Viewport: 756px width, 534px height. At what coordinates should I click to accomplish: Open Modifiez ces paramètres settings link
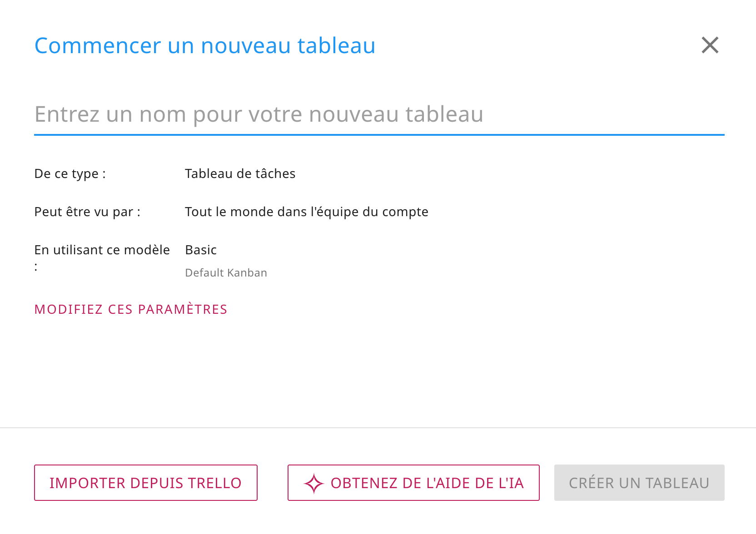coord(131,309)
